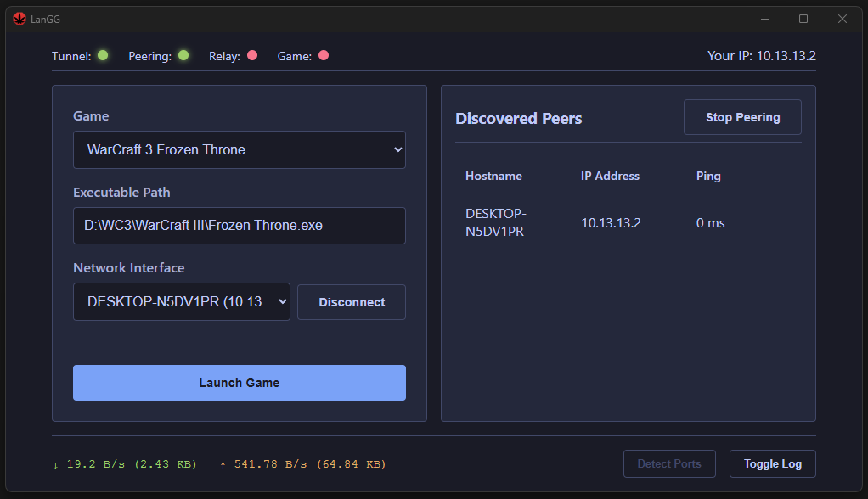Select the DESKTOP-N5DV1PR peer hostname

click(x=496, y=222)
